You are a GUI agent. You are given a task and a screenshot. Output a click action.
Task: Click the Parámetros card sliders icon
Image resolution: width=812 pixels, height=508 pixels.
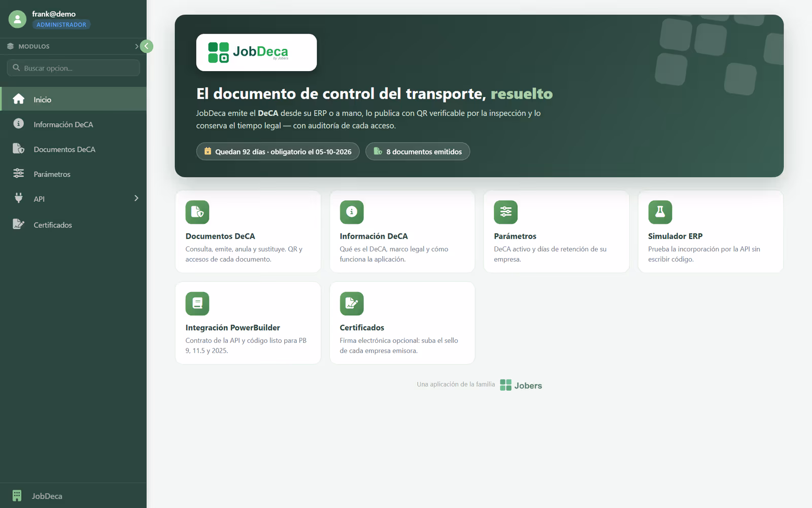[x=506, y=212]
